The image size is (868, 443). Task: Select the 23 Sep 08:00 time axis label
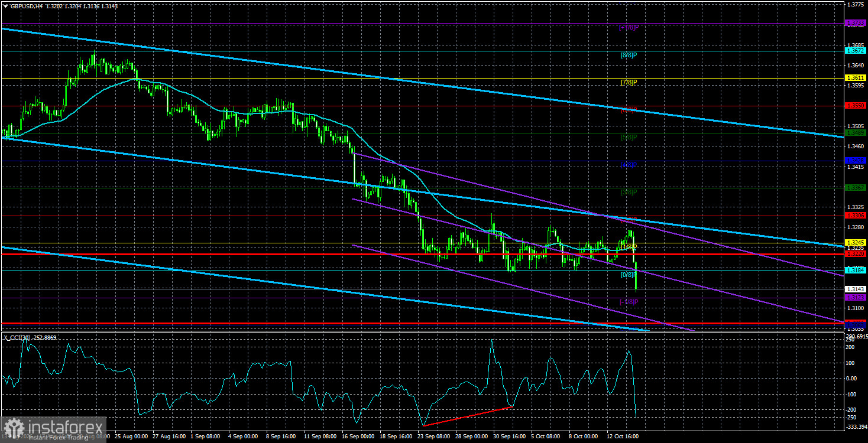433,437
